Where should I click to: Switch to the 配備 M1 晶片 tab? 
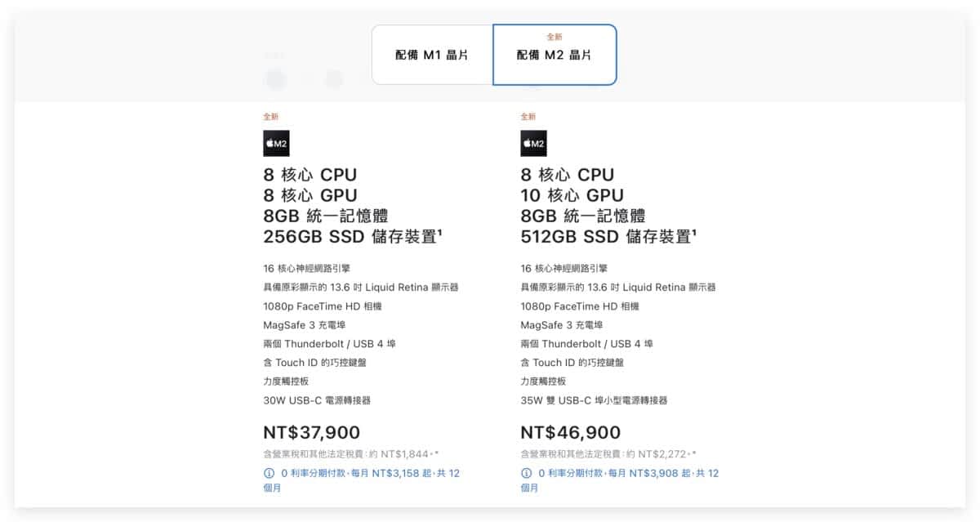[x=432, y=56]
